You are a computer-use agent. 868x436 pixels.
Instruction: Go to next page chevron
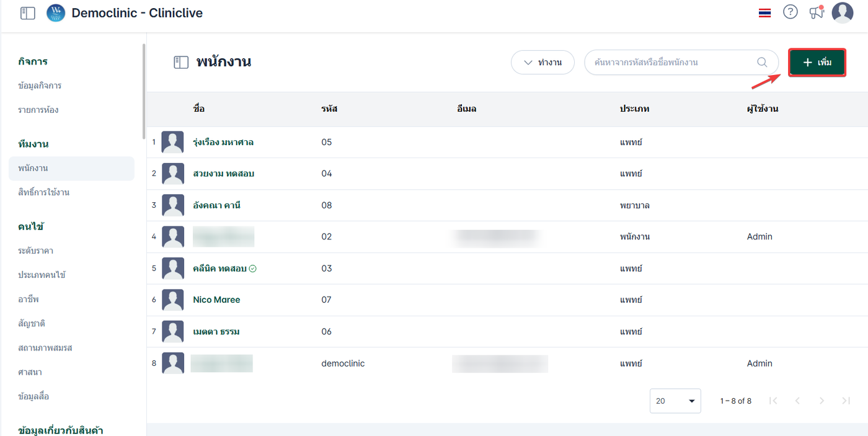click(821, 401)
